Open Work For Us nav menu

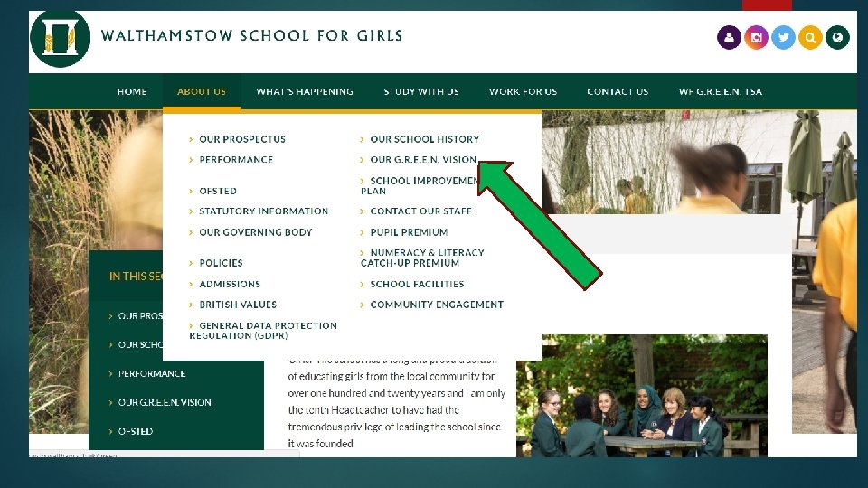coord(523,92)
